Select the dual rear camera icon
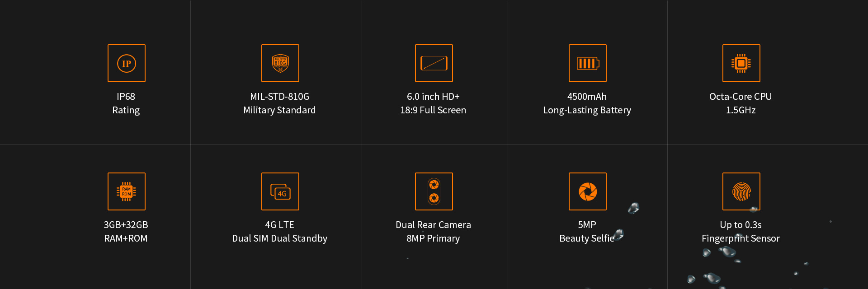 coord(434,191)
